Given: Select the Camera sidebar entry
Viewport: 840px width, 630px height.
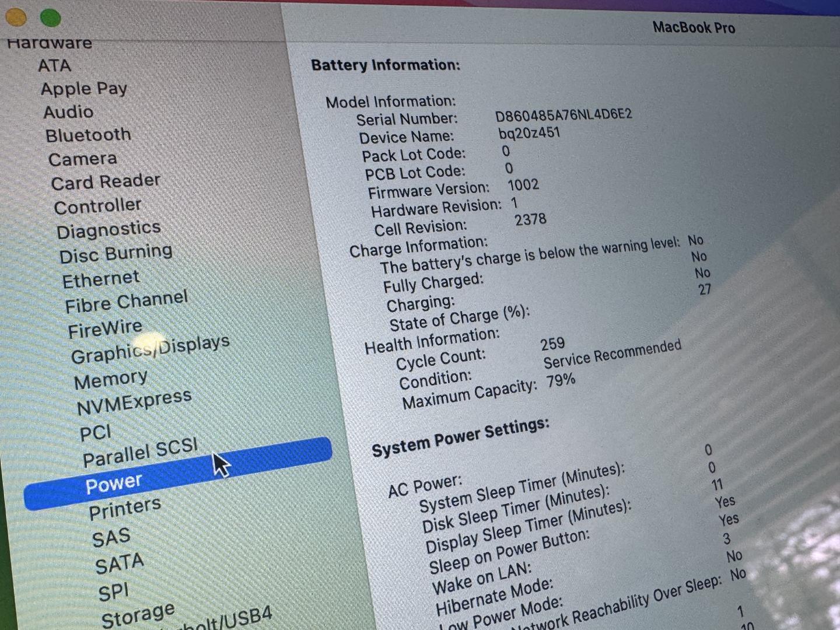Looking at the screenshot, I should pyautogui.click(x=83, y=159).
